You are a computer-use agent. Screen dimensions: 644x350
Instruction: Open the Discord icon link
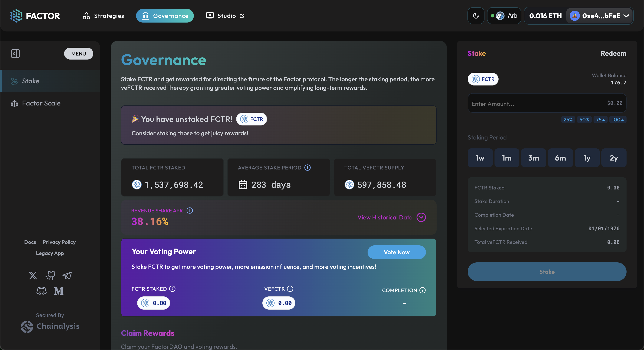click(42, 291)
